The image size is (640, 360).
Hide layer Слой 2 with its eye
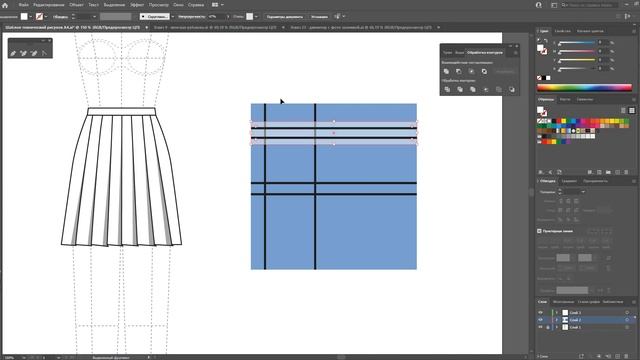point(540,320)
